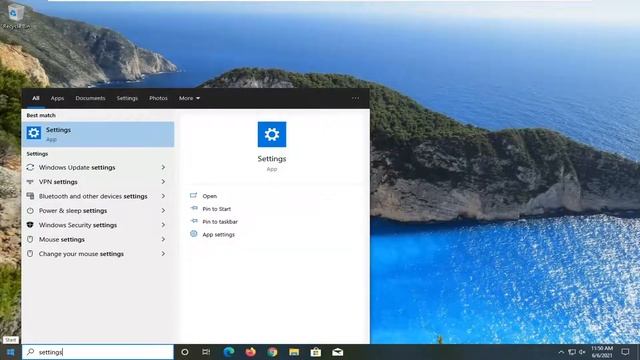Open the Windows Security settings result
Image resolution: width=640 pixels, height=360 pixels.
coord(98,225)
